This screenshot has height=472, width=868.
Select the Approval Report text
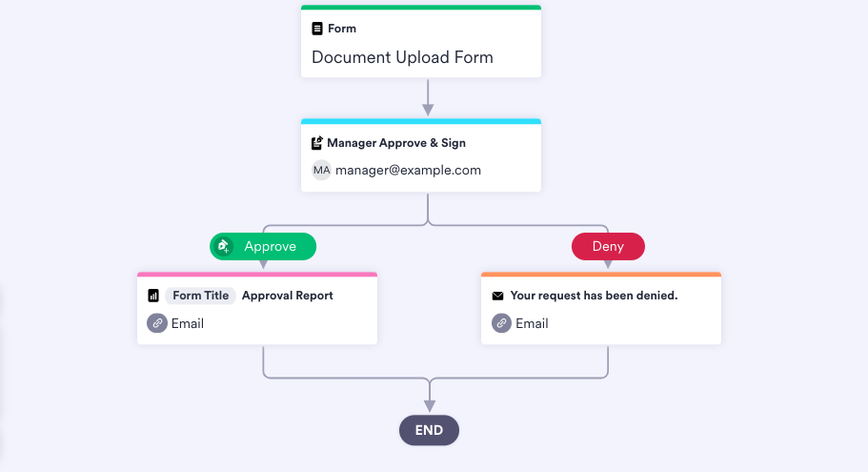(288, 296)
